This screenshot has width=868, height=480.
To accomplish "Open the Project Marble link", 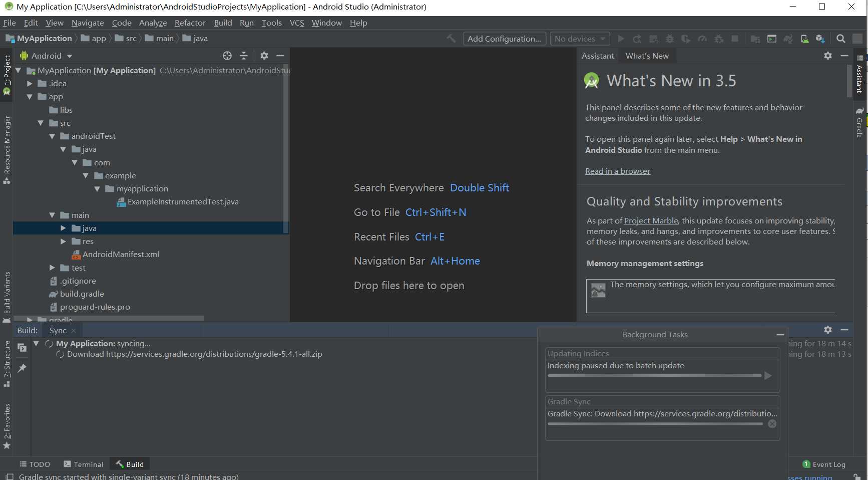I will [x=651, y=221].
